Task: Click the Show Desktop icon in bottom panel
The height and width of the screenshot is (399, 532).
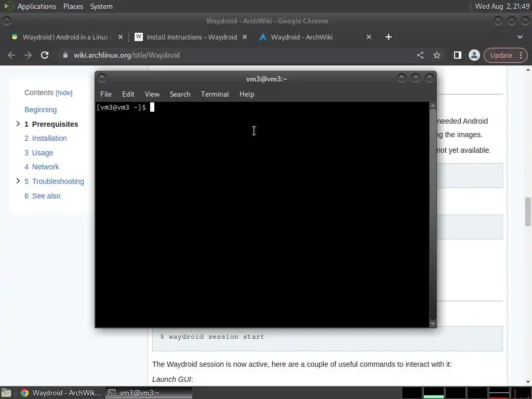Action: 6,393
